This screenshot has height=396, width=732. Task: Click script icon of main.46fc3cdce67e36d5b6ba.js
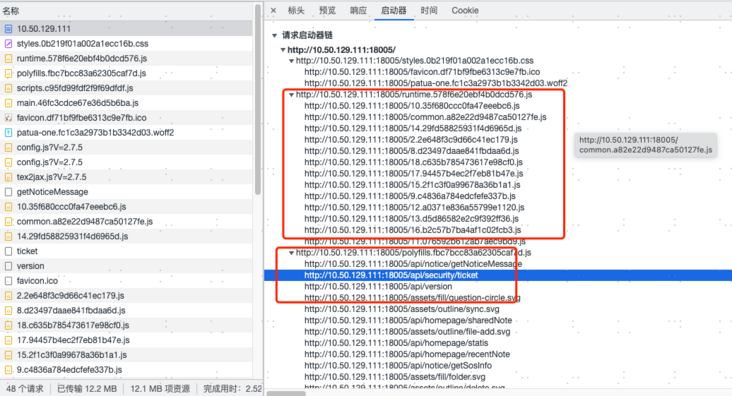coord(8,103)
